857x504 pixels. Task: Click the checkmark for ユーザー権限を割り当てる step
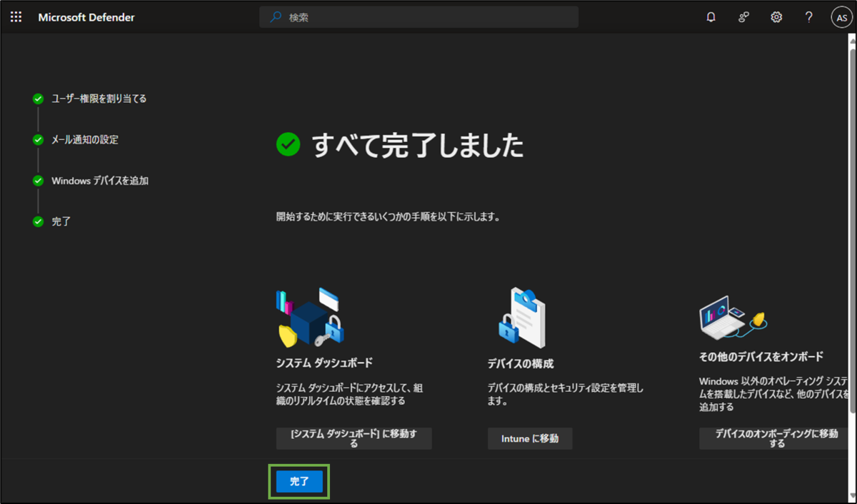tap(38, 99)
